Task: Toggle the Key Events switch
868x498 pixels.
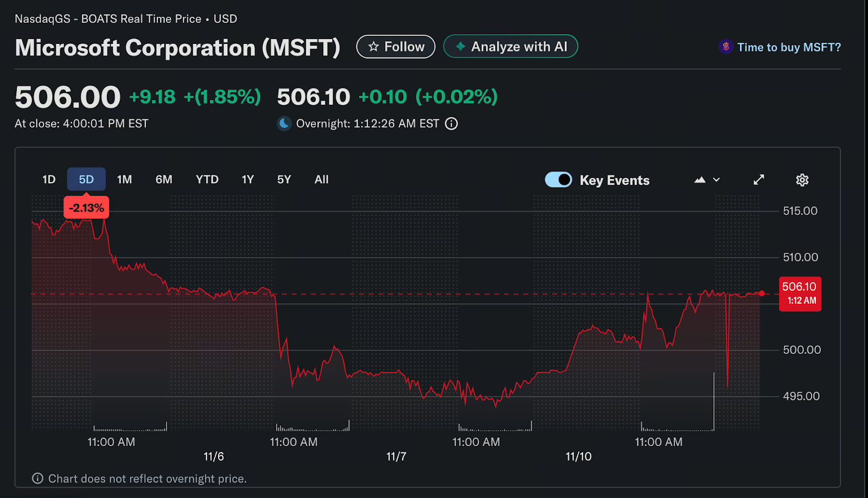Action: (558, 180)
